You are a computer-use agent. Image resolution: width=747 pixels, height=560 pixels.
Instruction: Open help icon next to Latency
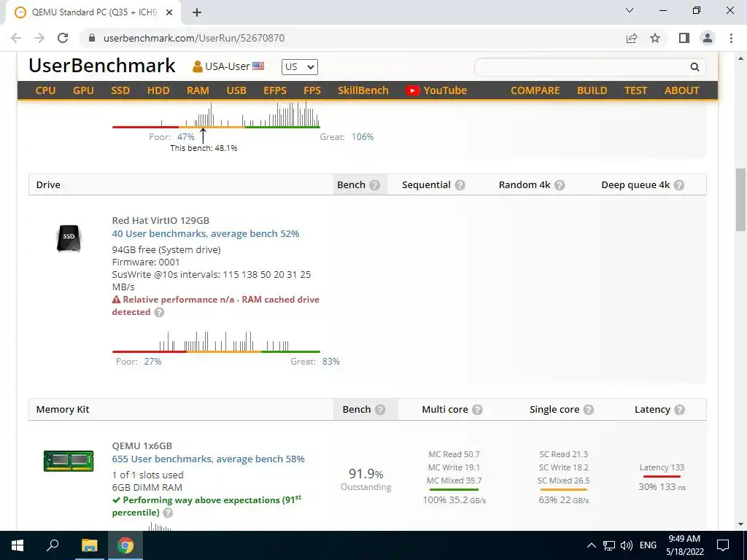[x=680, y=410]
